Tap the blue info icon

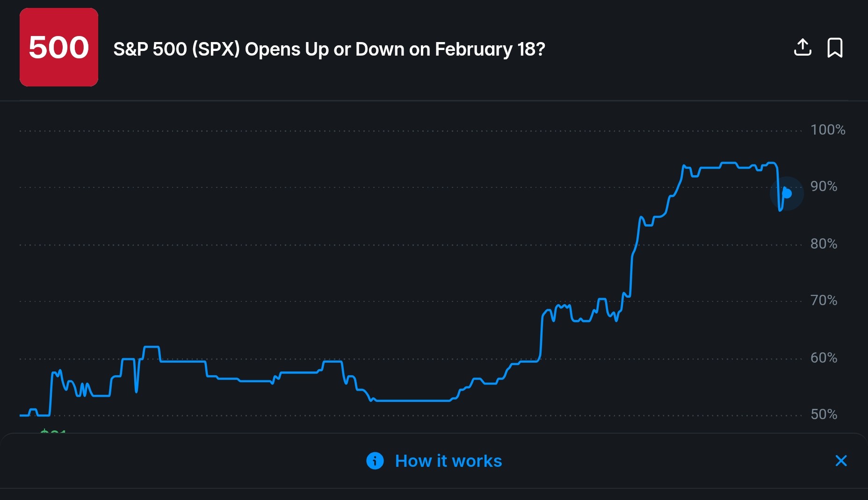[375, 461]
